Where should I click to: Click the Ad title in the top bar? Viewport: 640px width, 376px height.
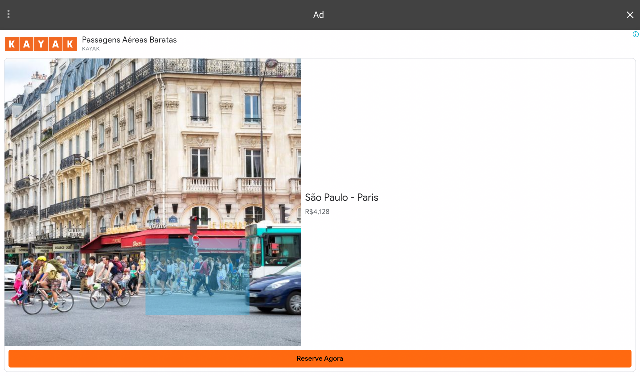point(318,15)
